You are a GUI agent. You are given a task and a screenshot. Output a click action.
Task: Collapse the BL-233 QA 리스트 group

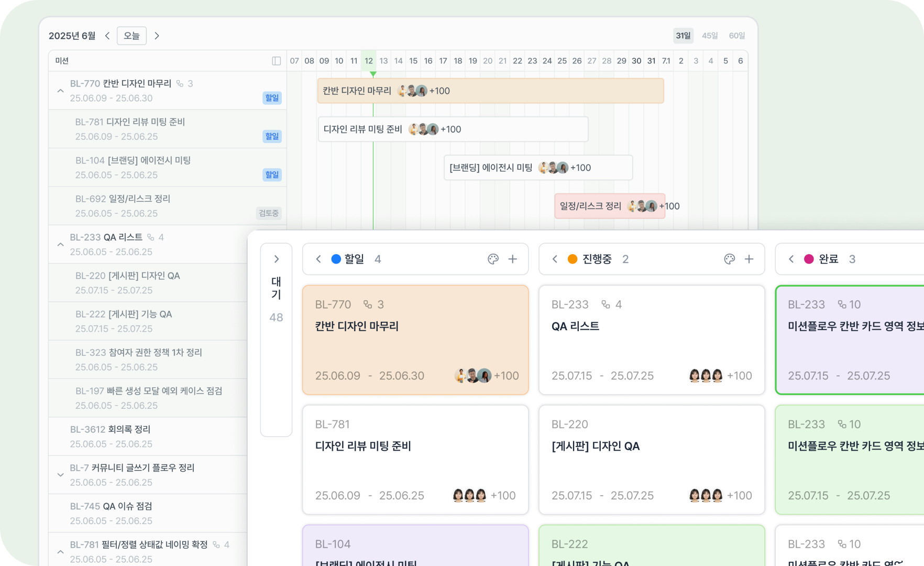(x=60, y=244)
